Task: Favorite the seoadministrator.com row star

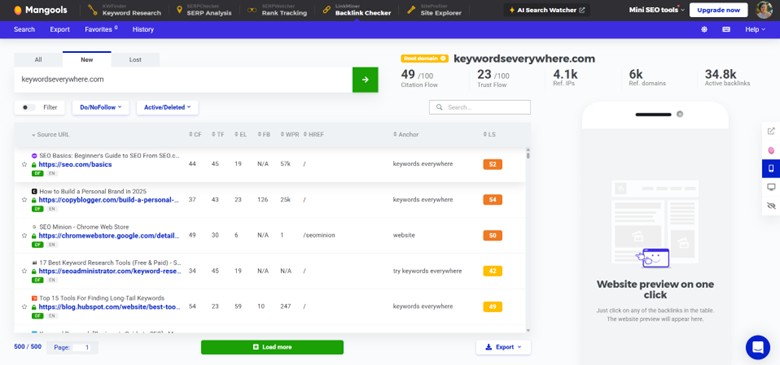Action: [24, 272]
